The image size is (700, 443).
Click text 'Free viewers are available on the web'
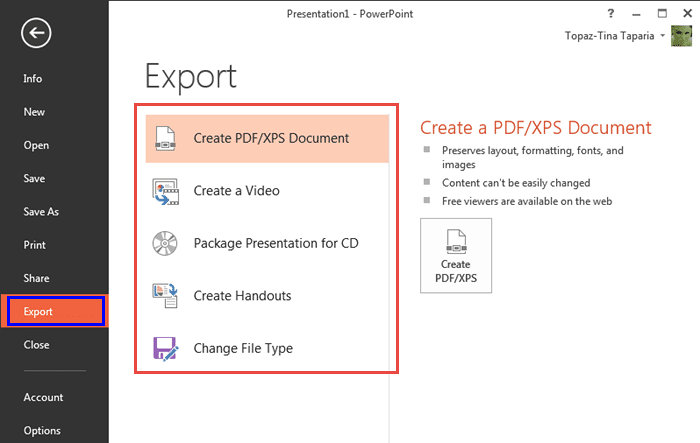(x=527, y=201)
